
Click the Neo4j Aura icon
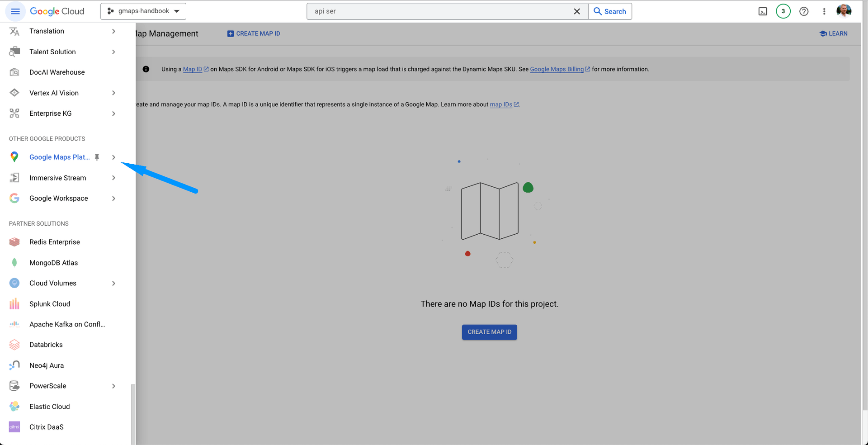pos(14,365)
